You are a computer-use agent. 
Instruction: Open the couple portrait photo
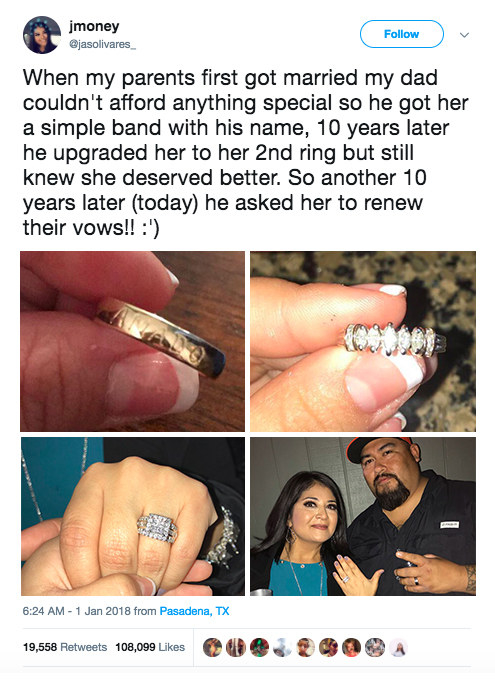point(363,516)
